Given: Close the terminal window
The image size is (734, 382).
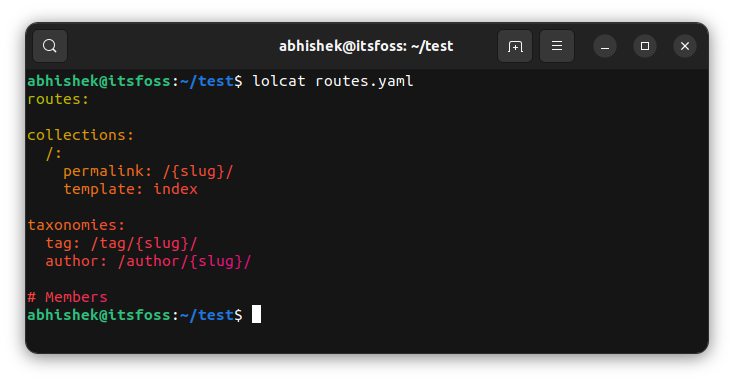Looking at the screenshot, I should pyautogui.click(x=685, y=46).
